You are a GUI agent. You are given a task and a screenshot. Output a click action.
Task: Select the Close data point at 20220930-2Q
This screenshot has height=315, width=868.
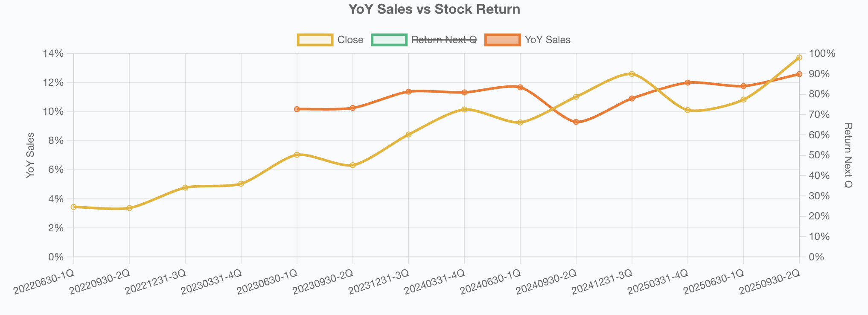[x=129, y=208]
